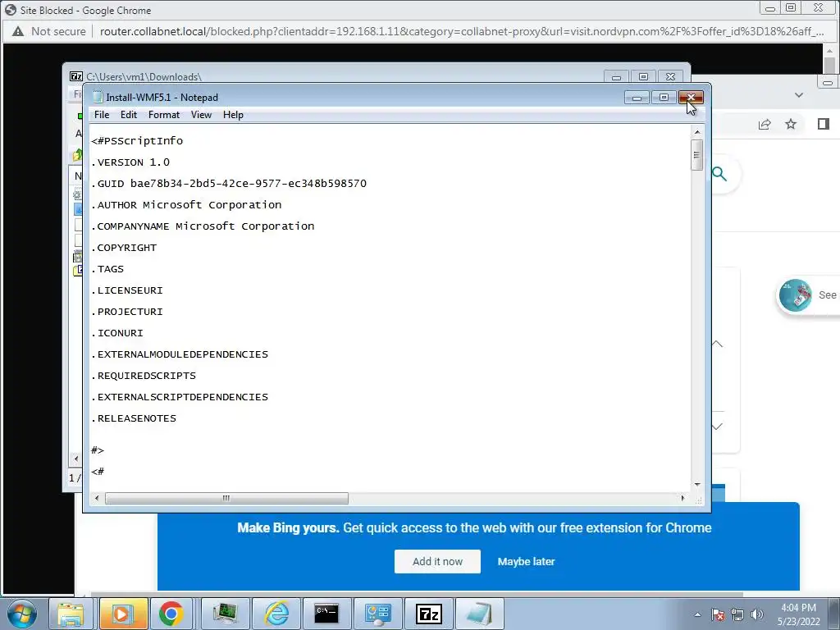Click the Notepad vertical scrollbar thumb
Viewport: 840px width, 630px height.
tap(697, 155)
